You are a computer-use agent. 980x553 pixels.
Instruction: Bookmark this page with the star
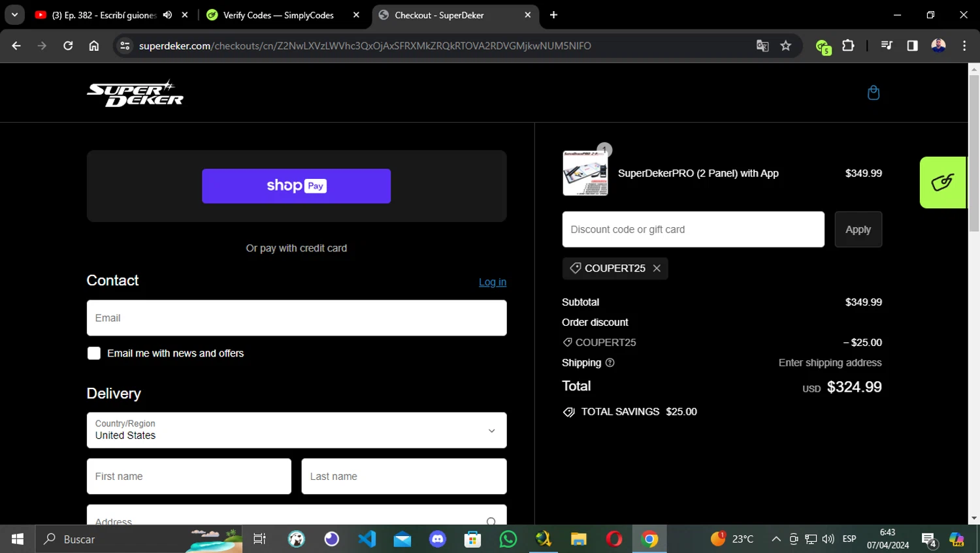pyautogui.click(x=786, y=46)
